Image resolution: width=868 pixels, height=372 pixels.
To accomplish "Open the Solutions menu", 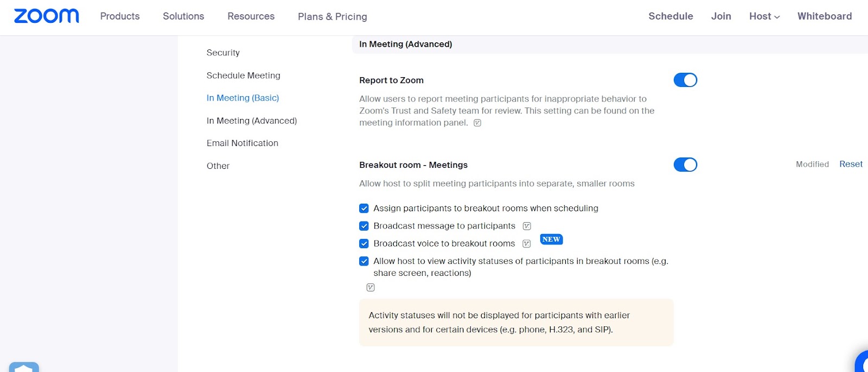I will 183,16.
